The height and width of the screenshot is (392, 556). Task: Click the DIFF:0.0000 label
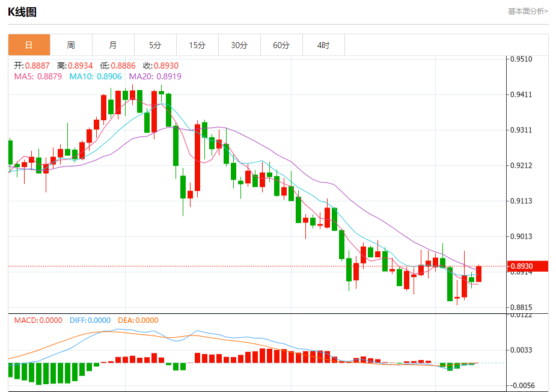pos(90,320)
